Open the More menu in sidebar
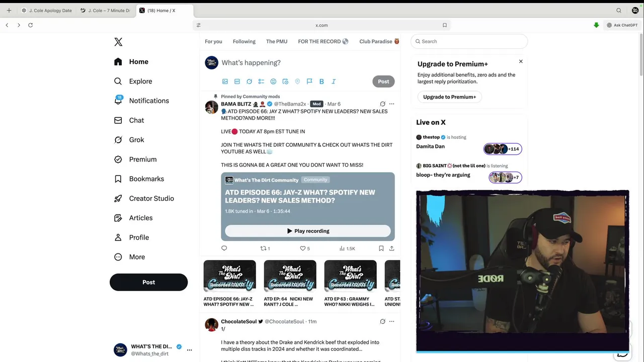The height and width of the screenshot is (362, 644). [129, 257]
